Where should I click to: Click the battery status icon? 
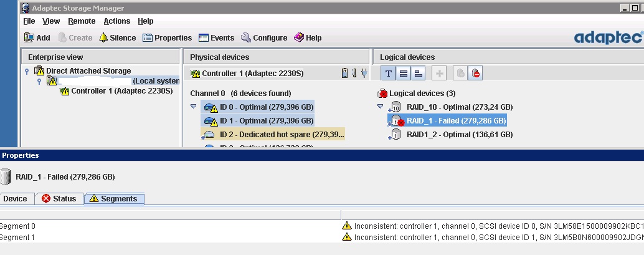[x=344, y=73]
